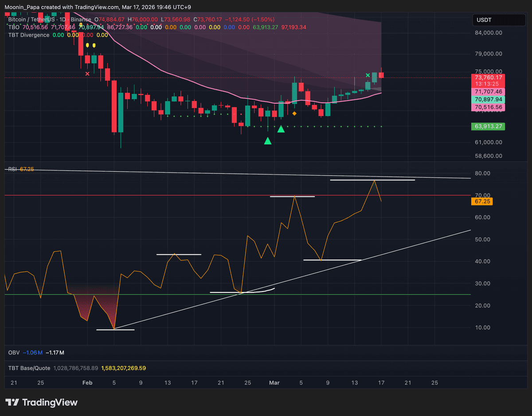
Task: Click the red current price label 73,760.17
Action: pos(487,77)
